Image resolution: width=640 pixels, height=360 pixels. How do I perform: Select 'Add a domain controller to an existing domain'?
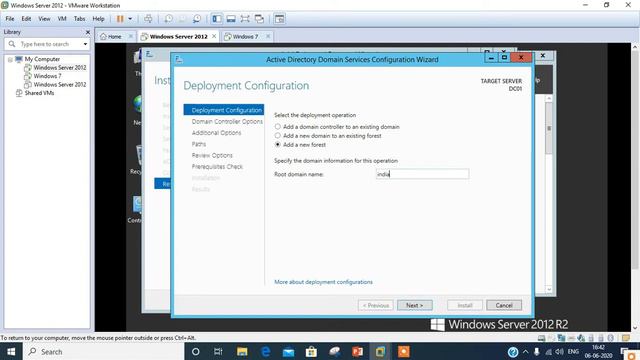278,127
